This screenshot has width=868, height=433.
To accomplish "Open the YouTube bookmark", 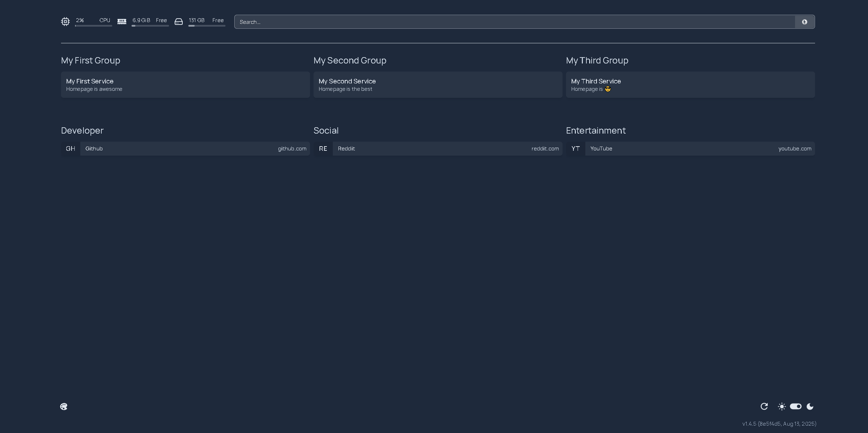I will pos(690,149).
